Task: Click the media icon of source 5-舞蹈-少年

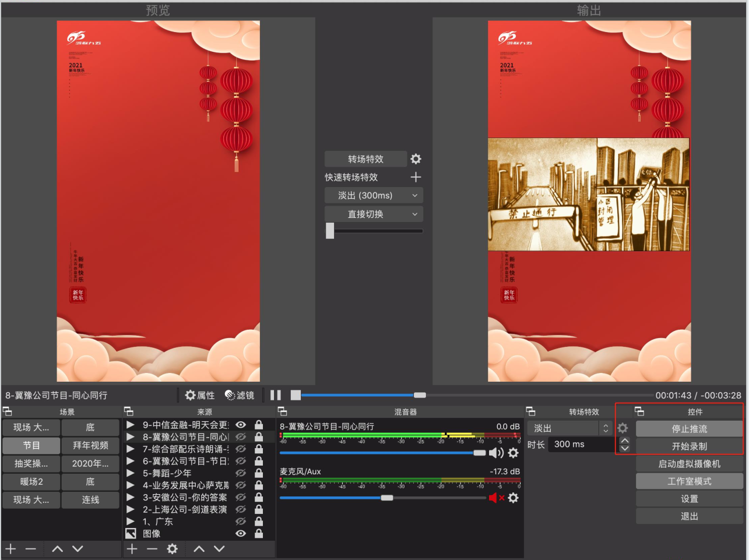Action: pos(131,473)
